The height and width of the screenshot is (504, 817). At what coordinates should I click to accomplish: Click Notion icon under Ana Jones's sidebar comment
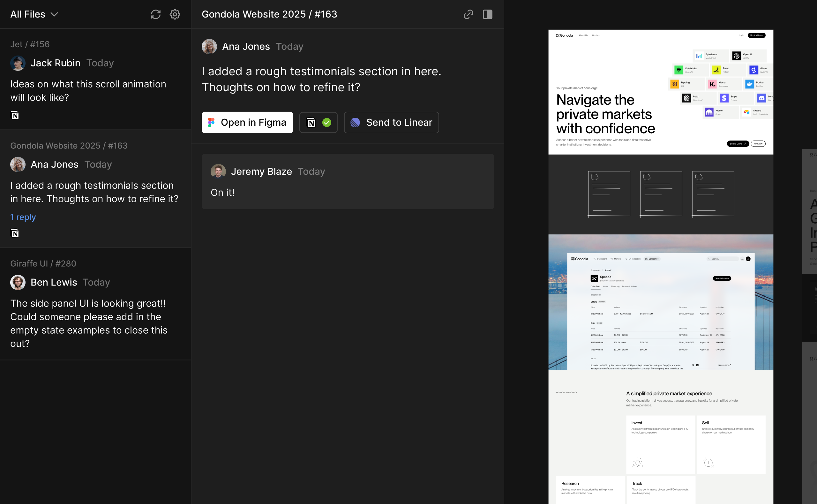click(15, 233)
